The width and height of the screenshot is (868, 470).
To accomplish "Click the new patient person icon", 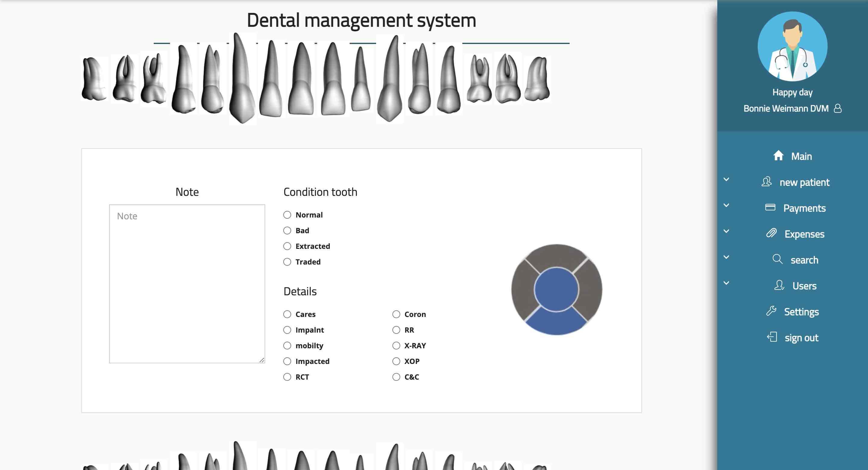I will [766, 182].
